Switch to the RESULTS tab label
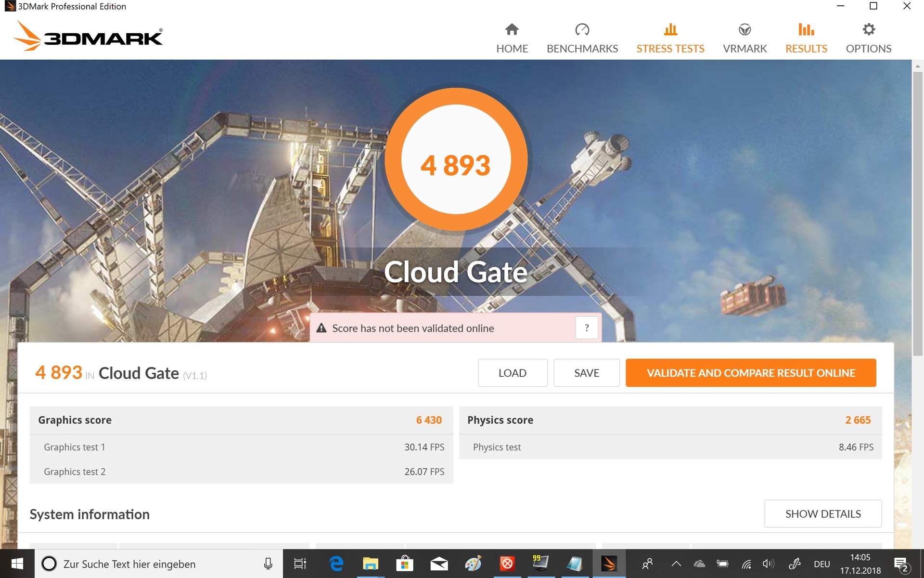 click(x=806, y=49)
